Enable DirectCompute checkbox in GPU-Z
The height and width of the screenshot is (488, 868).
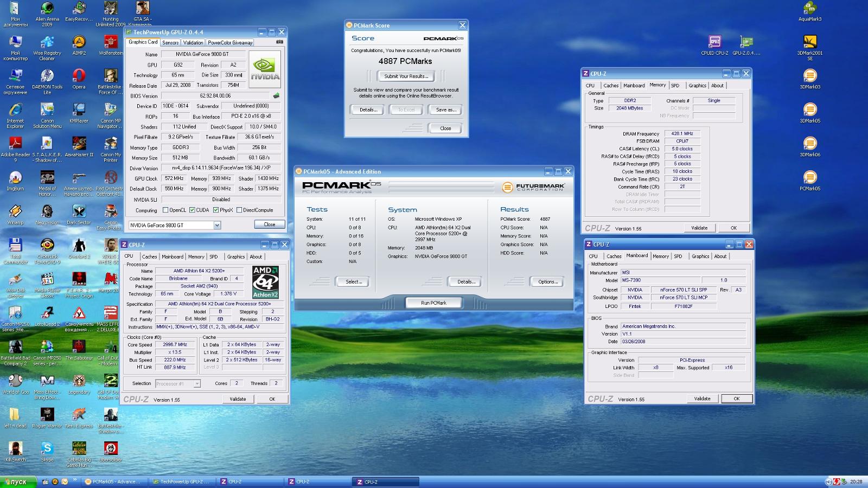point(239,210)
